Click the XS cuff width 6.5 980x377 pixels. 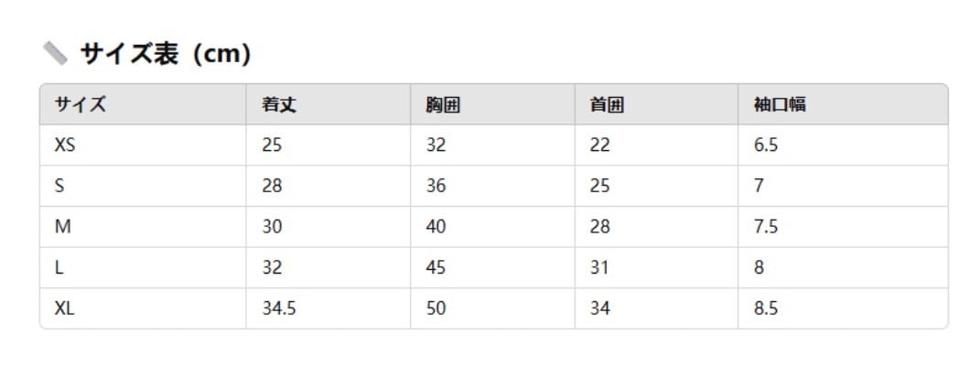coord(766,145)
